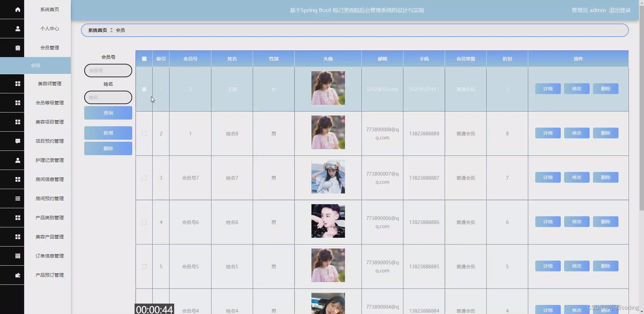The height and width of the screenshot is (314, 644).
Task: Click the chat icon beside 项目预约管理
Action: click(17, 141)
